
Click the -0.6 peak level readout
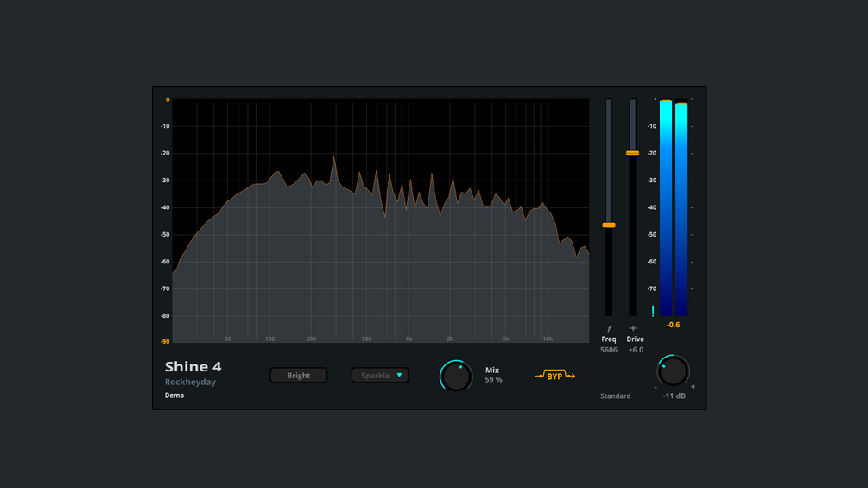point(673,325)
